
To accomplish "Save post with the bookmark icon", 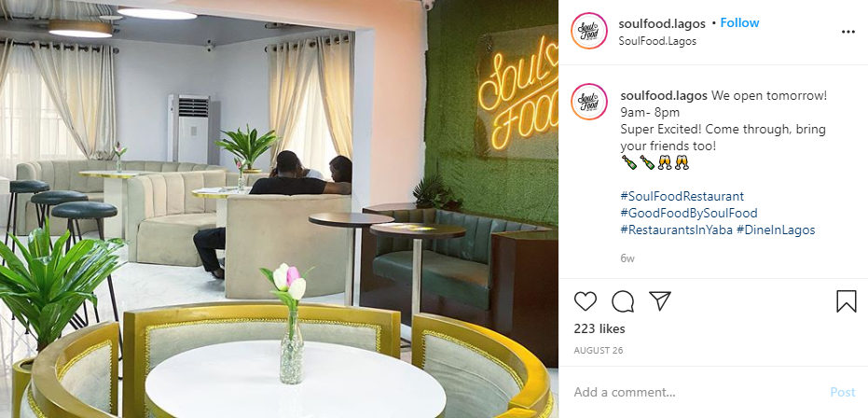I will click(846, 301).
